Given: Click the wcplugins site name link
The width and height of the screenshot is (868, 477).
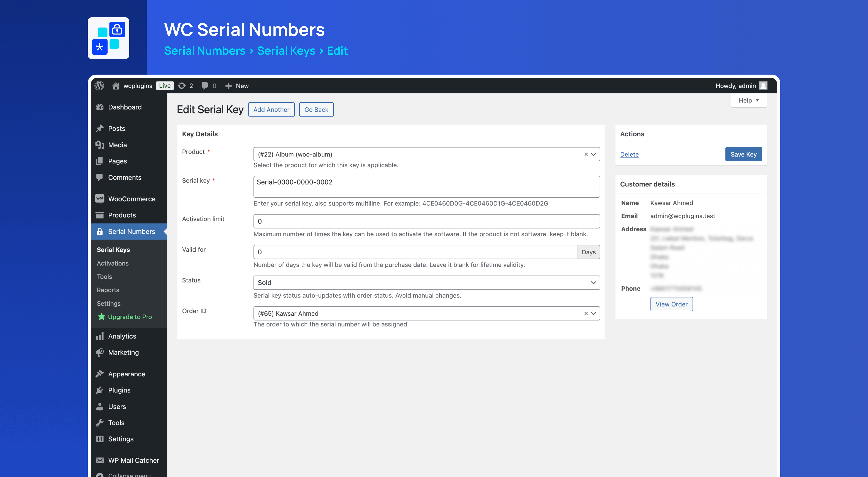Looking at the screenshot, I should click(138, 85).
